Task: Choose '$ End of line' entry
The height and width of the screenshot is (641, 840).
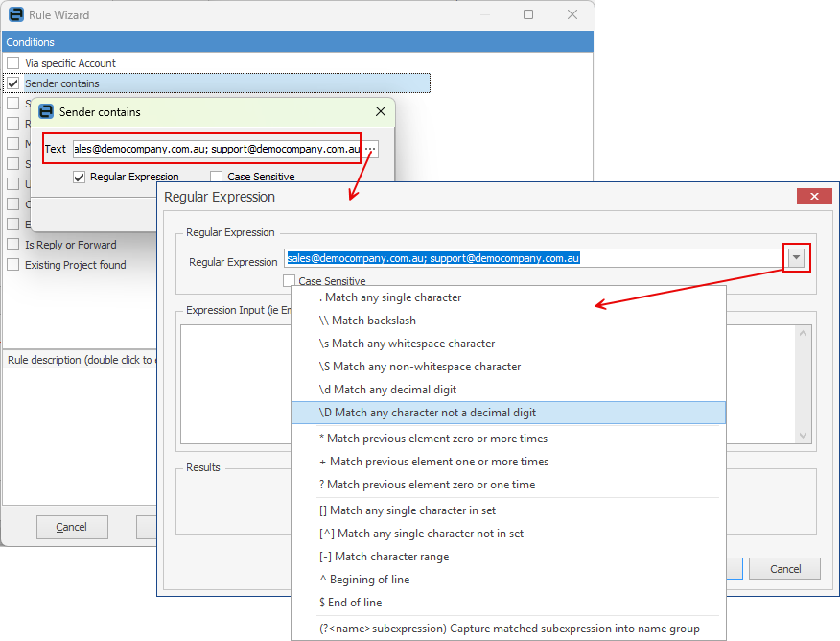Action: tap(508, 603)
